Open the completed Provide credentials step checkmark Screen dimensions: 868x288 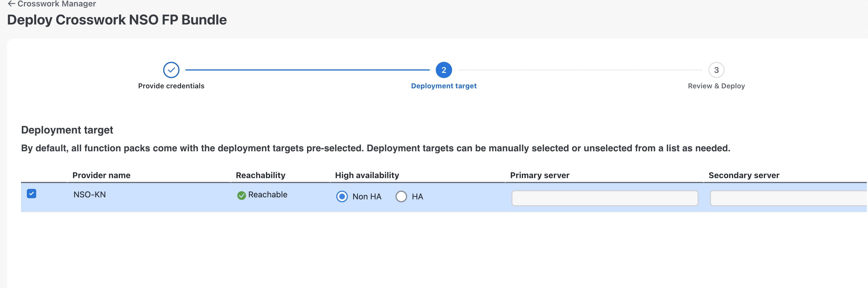[171, 70]
